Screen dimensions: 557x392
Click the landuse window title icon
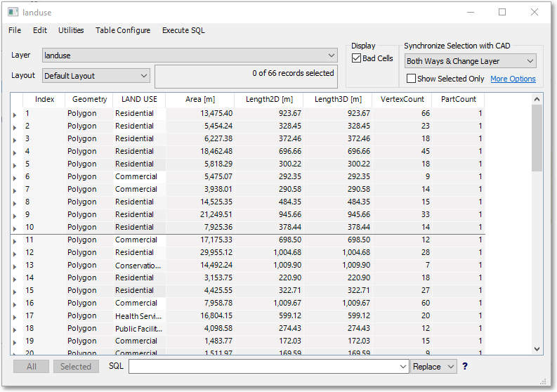[13, 12]
